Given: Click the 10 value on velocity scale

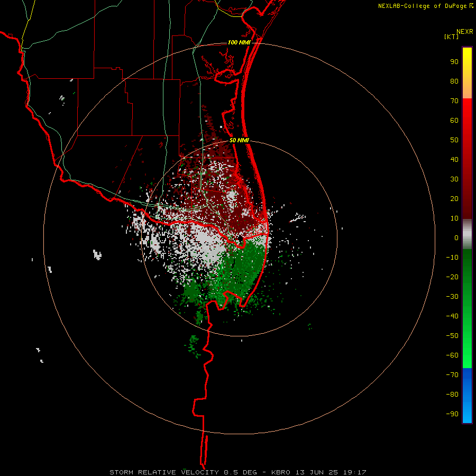Looking at the screenshot, I should (x=454, y=218).
